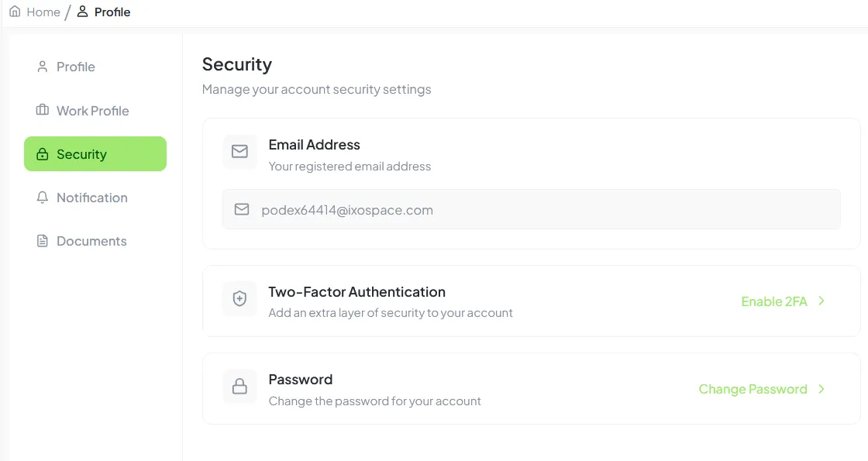
Task: Switch to the Notification settings tab
Action: pyautogui.click(x=91, y=197)
